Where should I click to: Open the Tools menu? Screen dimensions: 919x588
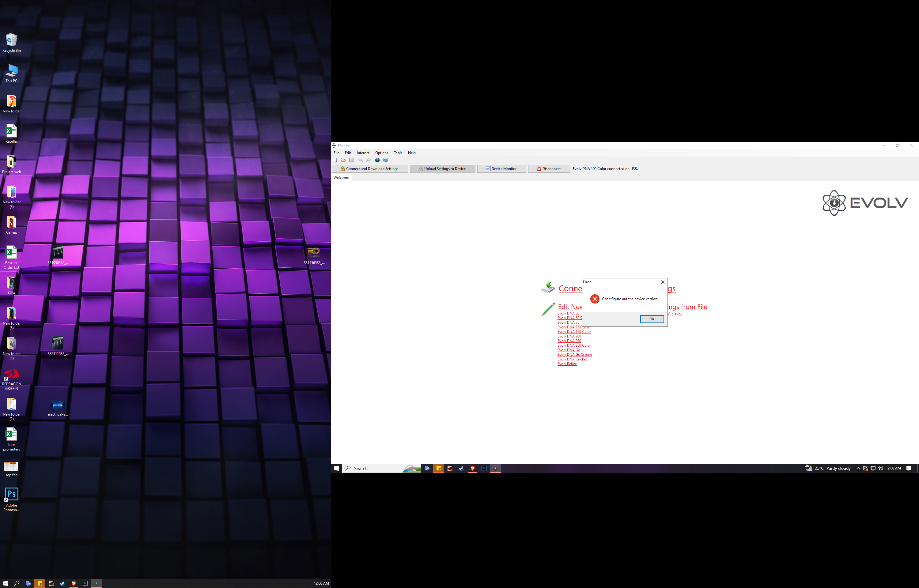point(398,153)
